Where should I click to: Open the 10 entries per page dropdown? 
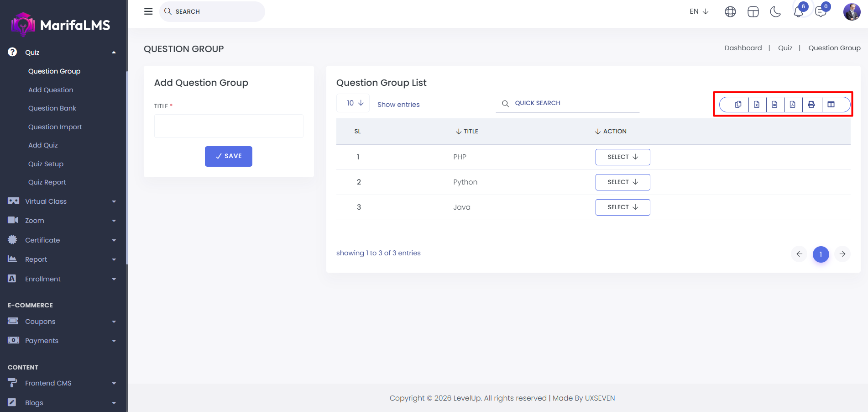pos(355,103)
